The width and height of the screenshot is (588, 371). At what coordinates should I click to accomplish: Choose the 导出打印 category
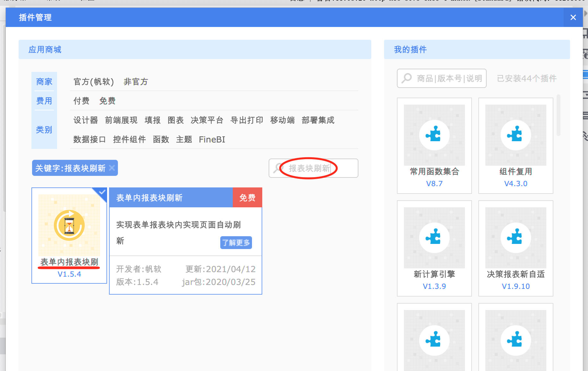click(x=247, y=120)
